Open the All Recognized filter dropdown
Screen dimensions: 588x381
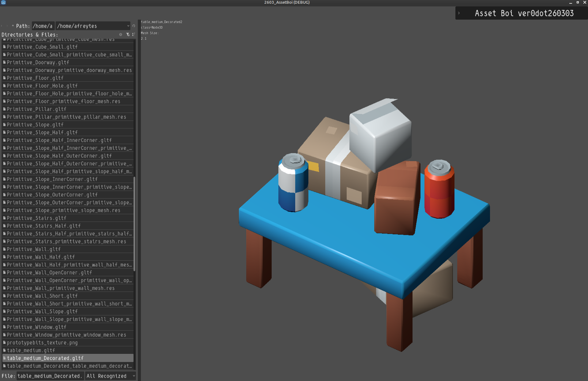(x=111, y=376)
